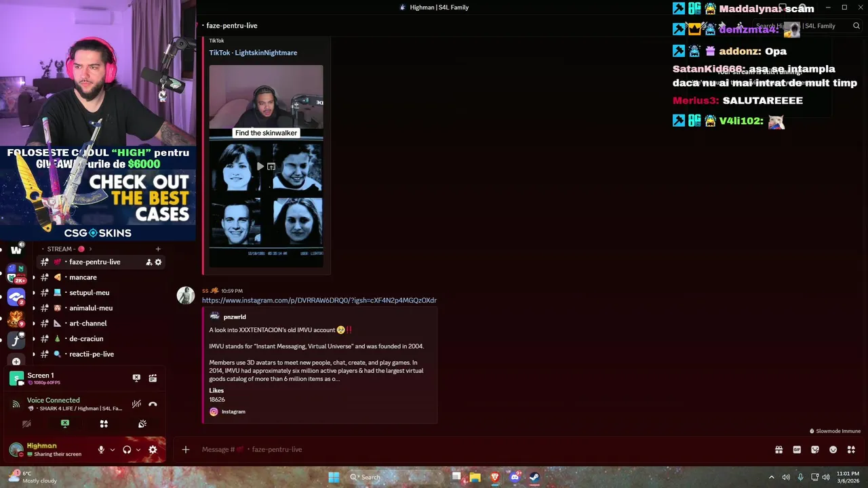Open the TikTok LightskinNightmare link
Screen dimensions: 868x488
[253, 53]
